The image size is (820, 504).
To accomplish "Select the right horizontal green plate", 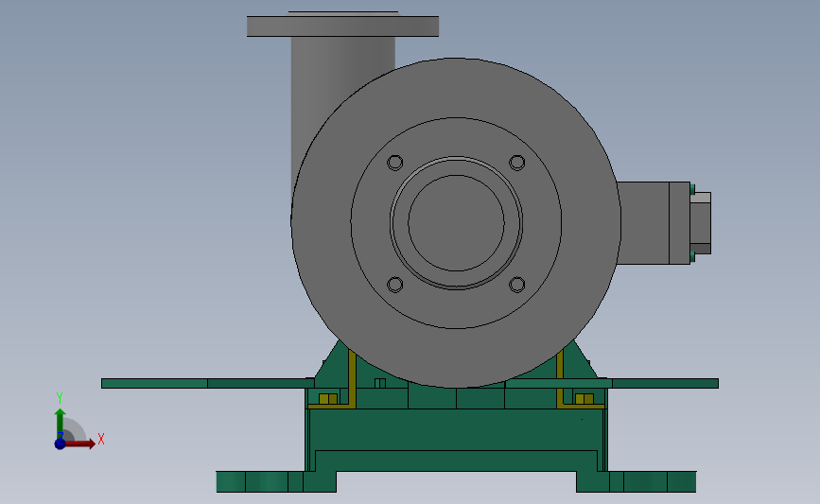I will tap(612, 384).
